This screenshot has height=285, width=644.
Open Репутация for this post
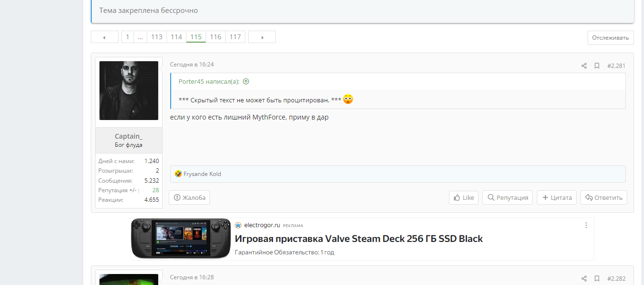coord(508,197)
